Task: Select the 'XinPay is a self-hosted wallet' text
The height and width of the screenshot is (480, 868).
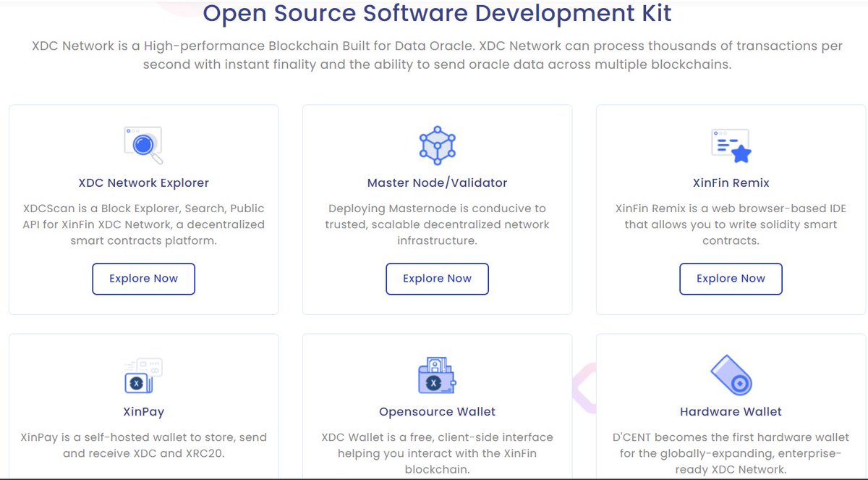Action: point(143,445)
